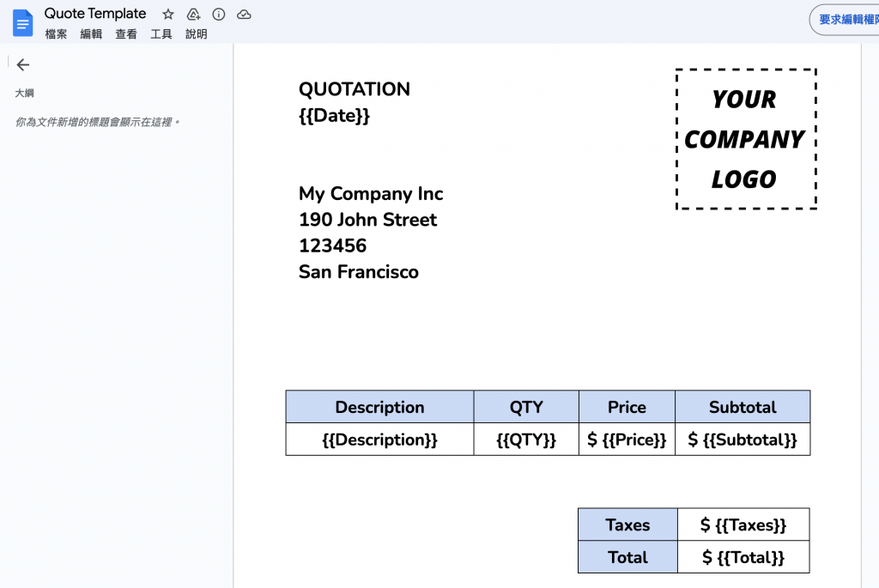This screenshot has width=879, height=588.
Task: Open the document info icon
Action: click(219, 15)
